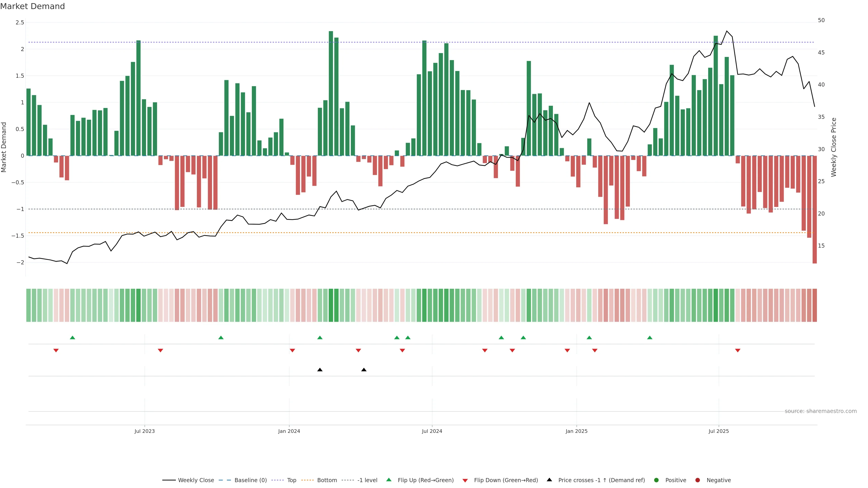Click the red Negative legend dot
This screenshot has width=868, height=488.
(x=698, y=480)
